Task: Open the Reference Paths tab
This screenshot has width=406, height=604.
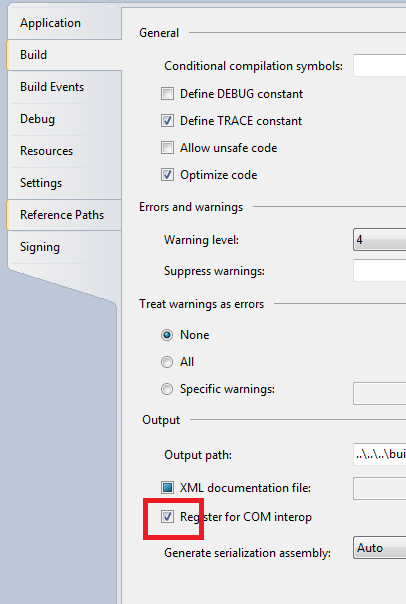Action: [64, 215]
